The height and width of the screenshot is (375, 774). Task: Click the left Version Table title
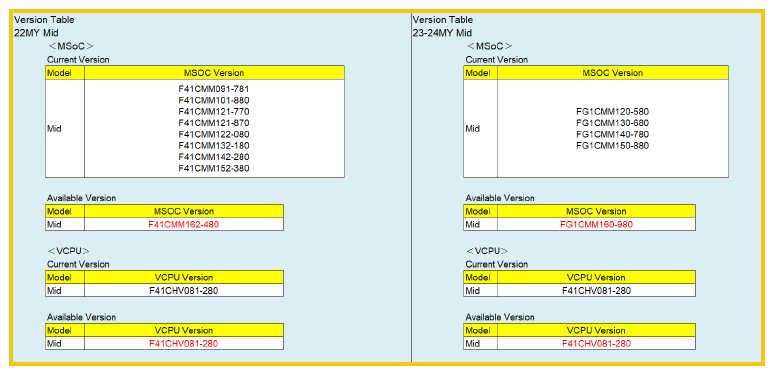44,20
